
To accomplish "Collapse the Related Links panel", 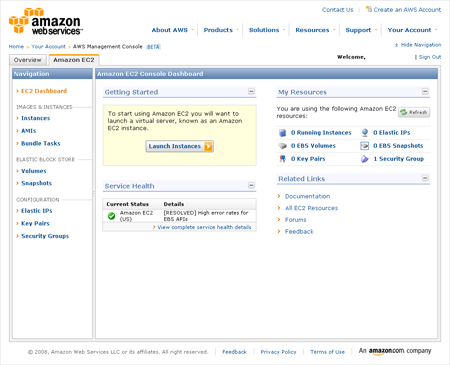I will [425, 178].
